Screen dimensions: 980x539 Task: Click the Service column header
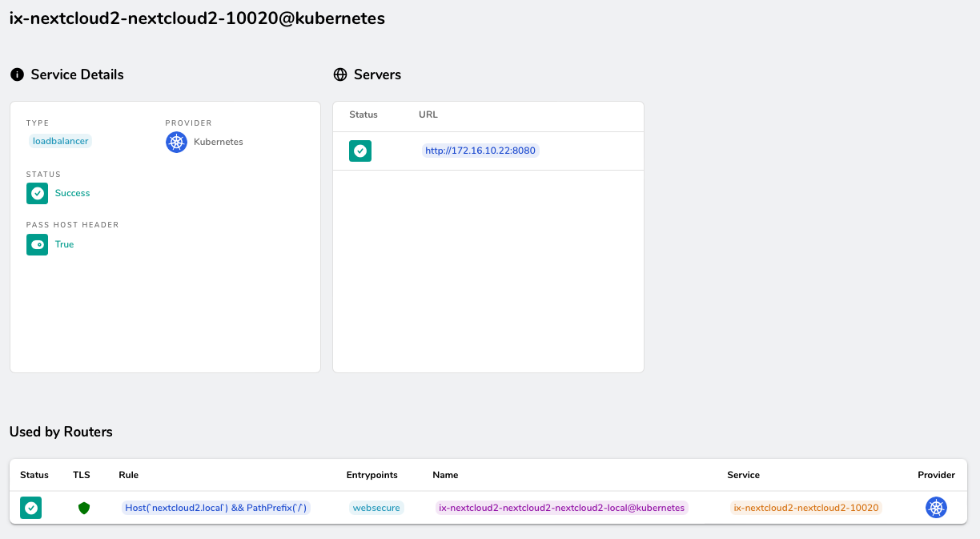pos(743,475)
